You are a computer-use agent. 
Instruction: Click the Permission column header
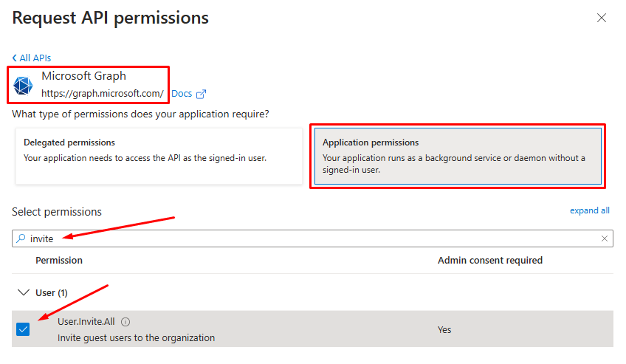pos(59,260)
